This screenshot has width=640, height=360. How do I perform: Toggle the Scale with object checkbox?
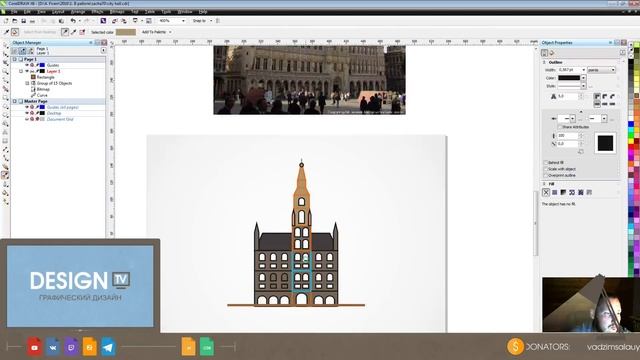click(x=545, y=169)
